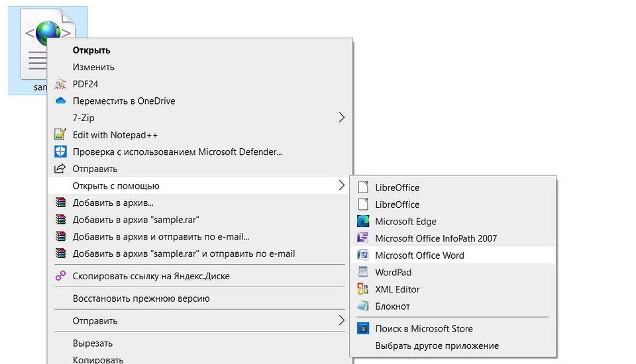Open with Microsoft Office InfoPath 2007
Viewport: 636px width, 364px height.
[452, 238]
